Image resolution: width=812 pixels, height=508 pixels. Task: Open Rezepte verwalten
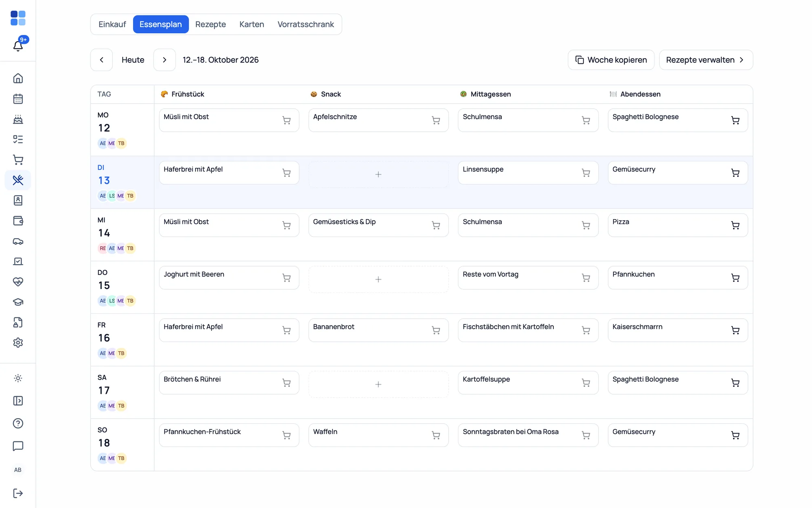click(706, 60)
